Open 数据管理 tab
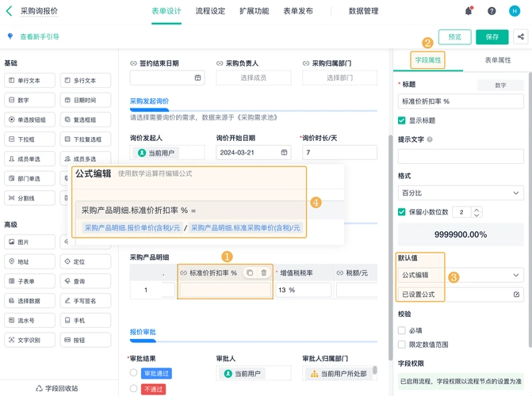 coord(364,11)
